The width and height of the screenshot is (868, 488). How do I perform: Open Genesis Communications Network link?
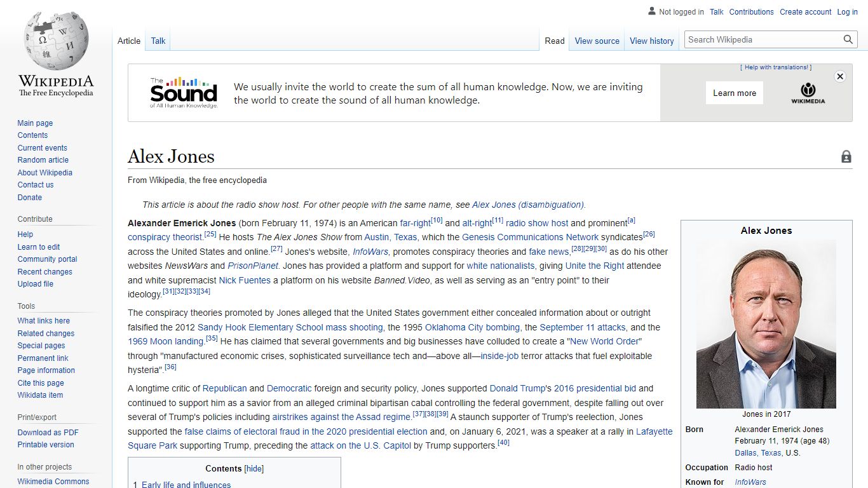(x=530, y=237)
